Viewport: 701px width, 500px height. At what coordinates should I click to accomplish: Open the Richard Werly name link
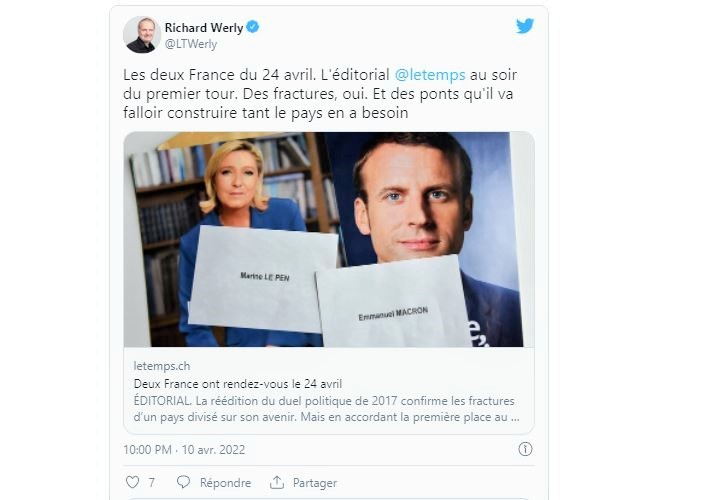(204, 28)
